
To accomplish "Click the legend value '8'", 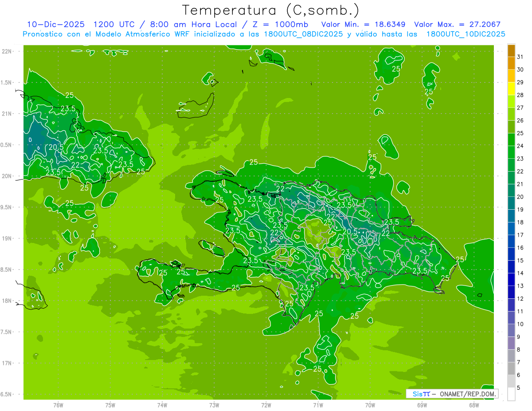I will click(519, 349).
